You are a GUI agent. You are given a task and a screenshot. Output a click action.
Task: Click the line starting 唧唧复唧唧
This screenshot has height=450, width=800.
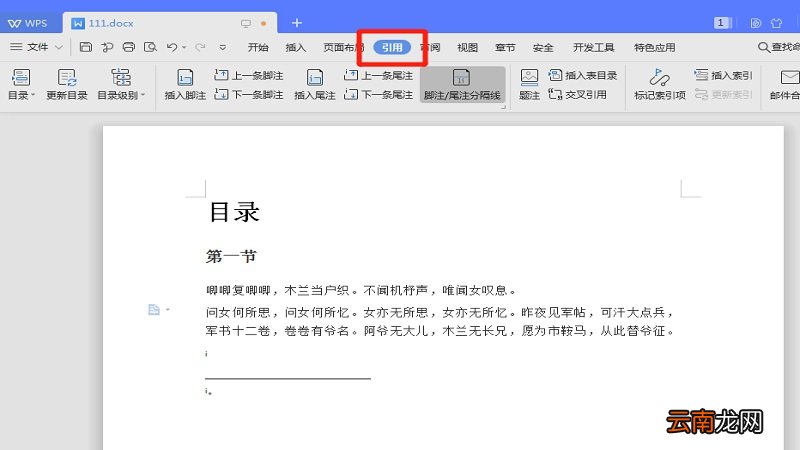[x=361, y=290]
